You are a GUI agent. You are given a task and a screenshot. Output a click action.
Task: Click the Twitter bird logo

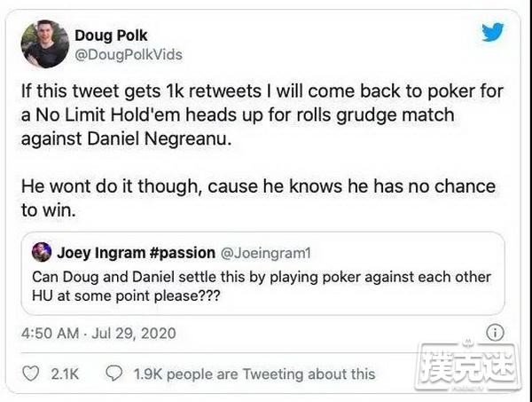[x=491, y=34]
